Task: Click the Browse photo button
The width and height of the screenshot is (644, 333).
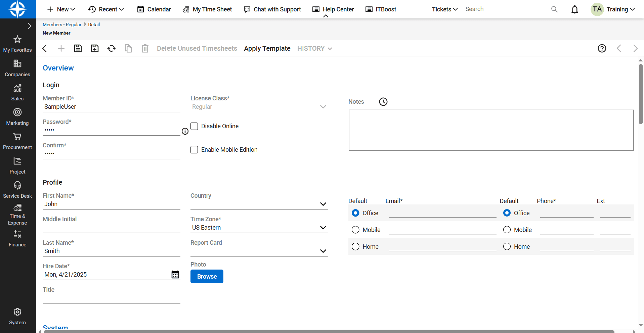Action: click(x=207, y=277)
